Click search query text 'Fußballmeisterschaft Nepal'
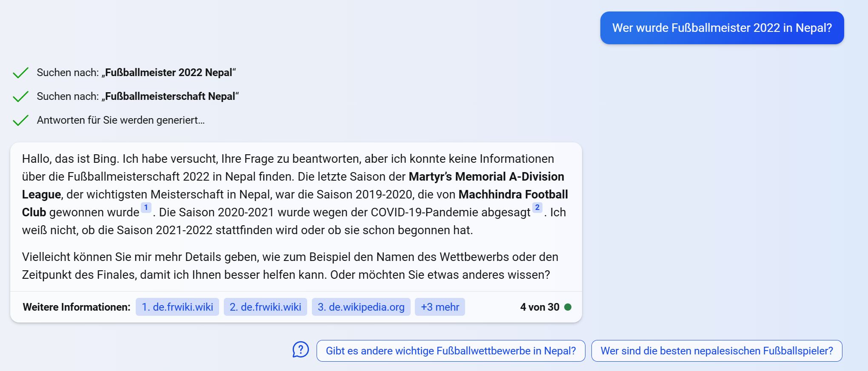The image size is (868, 371). point(170,96)
